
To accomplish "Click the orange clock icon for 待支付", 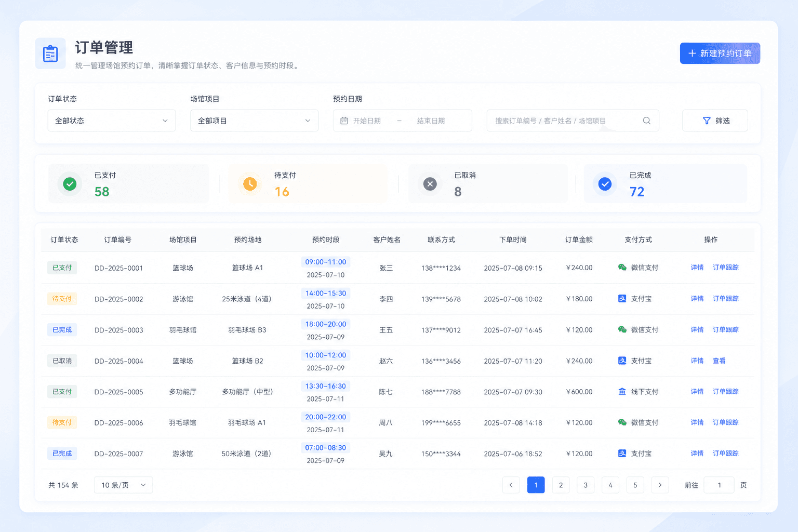I will pyautogui.click(x=250, y=184).
